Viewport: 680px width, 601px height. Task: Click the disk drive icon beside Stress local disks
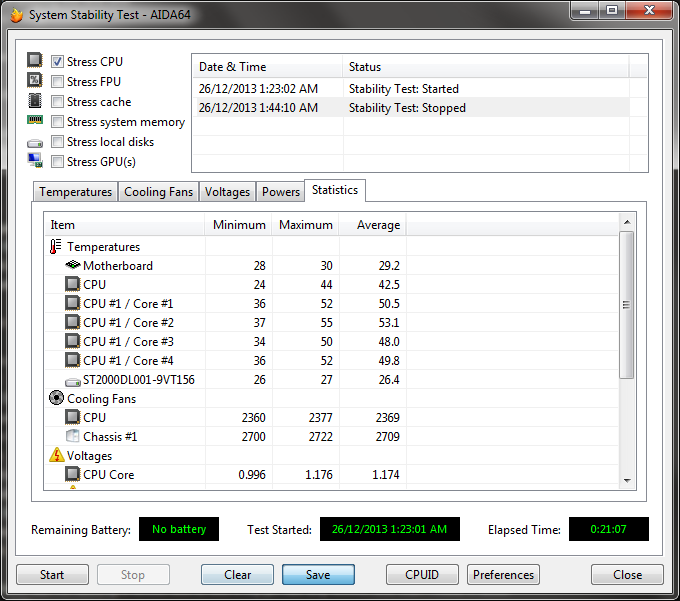tap(35, 143)
